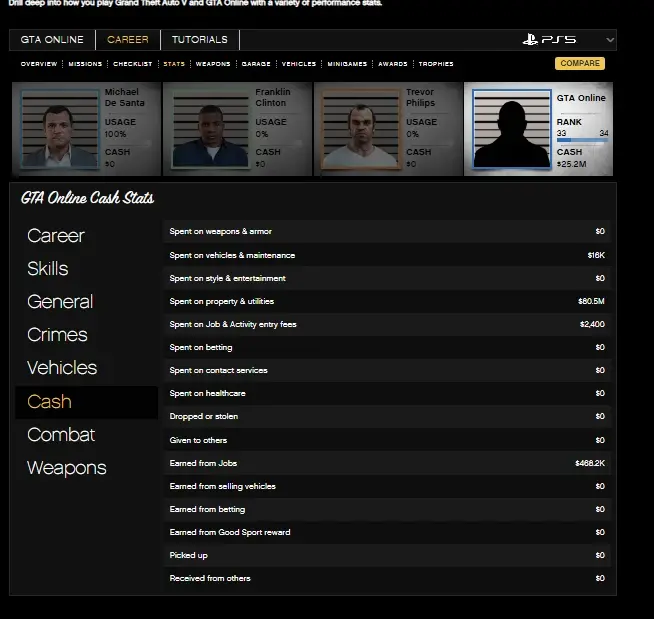Click the Earned from Jobs stat row
The width and height of the screenshot is (654, 619).
coord(387,463)
